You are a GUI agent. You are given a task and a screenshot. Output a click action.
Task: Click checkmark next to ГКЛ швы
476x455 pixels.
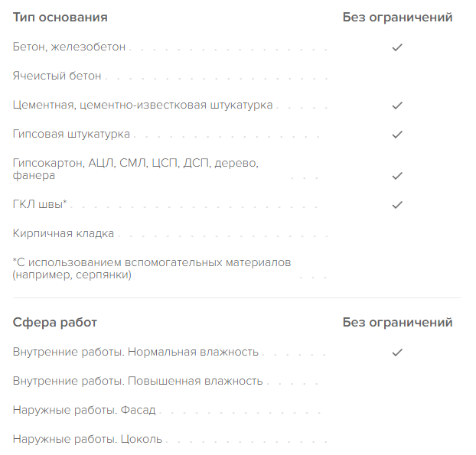tap(397, 205)
